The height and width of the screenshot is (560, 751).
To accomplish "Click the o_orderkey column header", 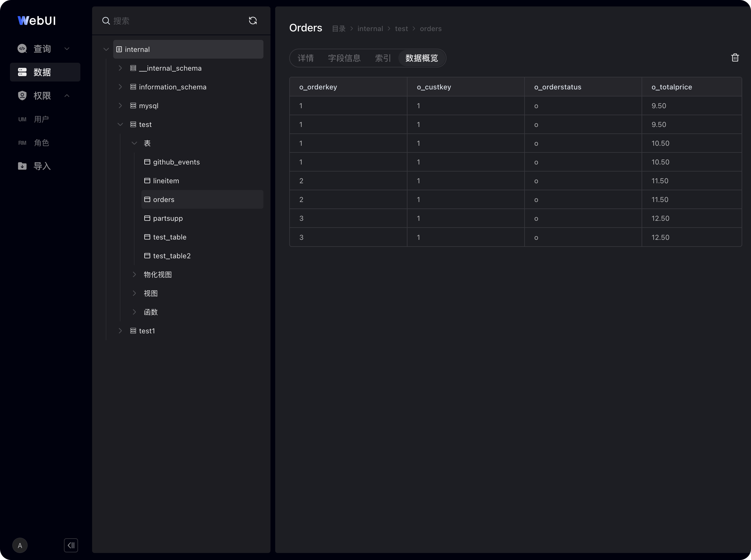I will coord(348,87).
